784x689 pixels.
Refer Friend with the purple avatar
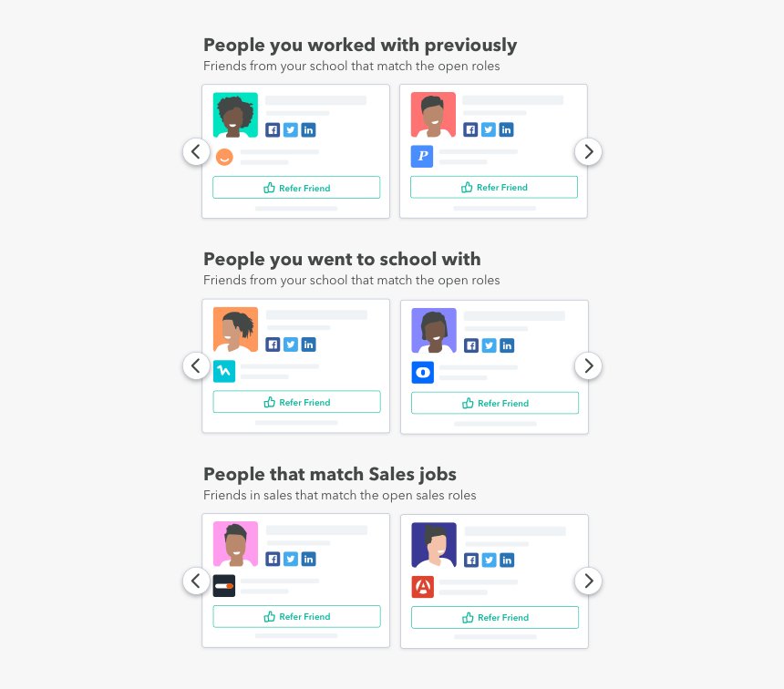pos(494,403)
